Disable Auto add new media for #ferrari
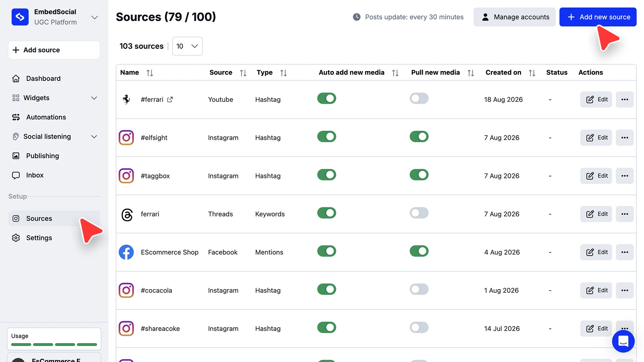Image resolution: width=644 pixels, height=362 pixels. 326,98
